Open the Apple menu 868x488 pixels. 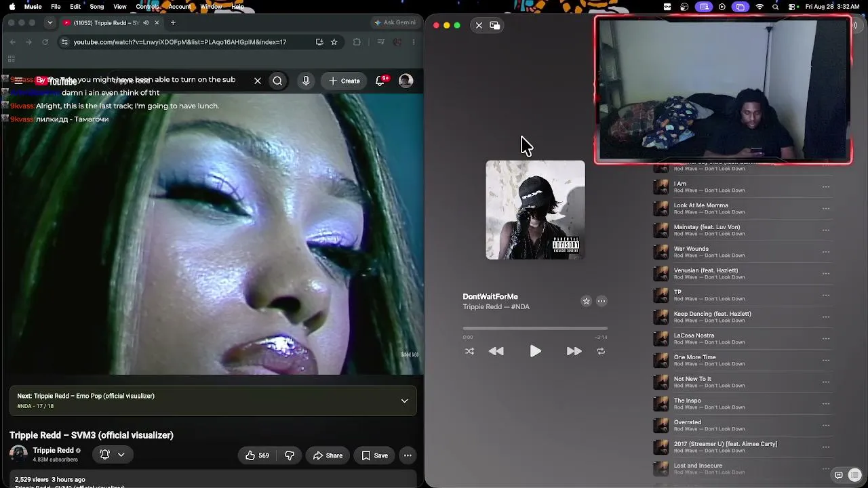click(12, 7)
